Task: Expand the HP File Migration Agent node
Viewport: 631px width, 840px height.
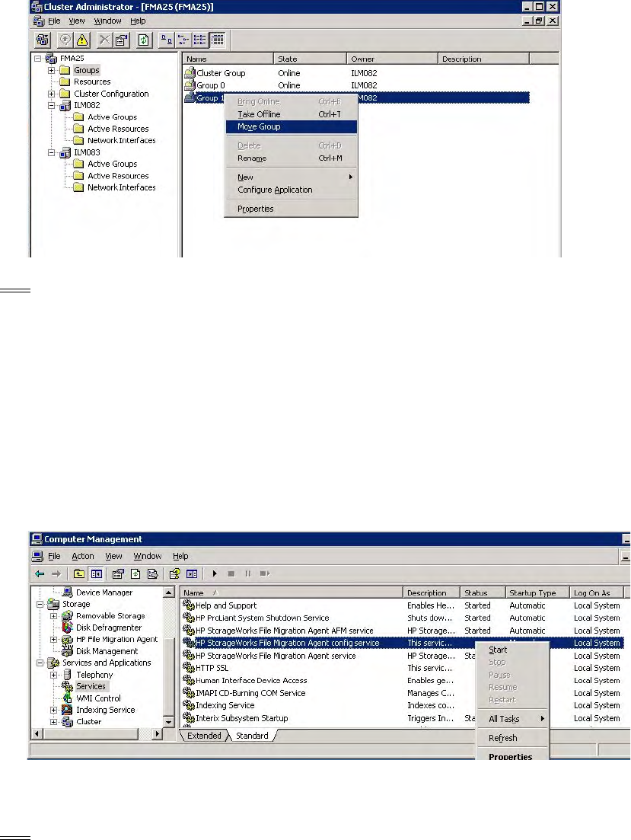Action: coord(53,640)
